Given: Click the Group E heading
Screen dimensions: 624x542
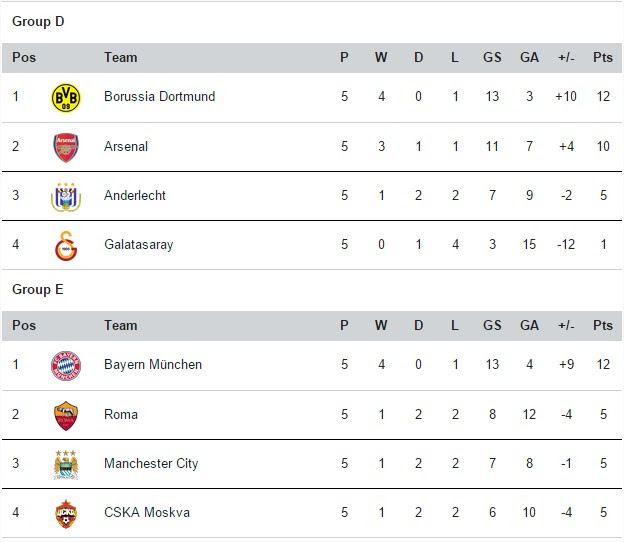Looking at the screenshot, I should coord(38,290).
